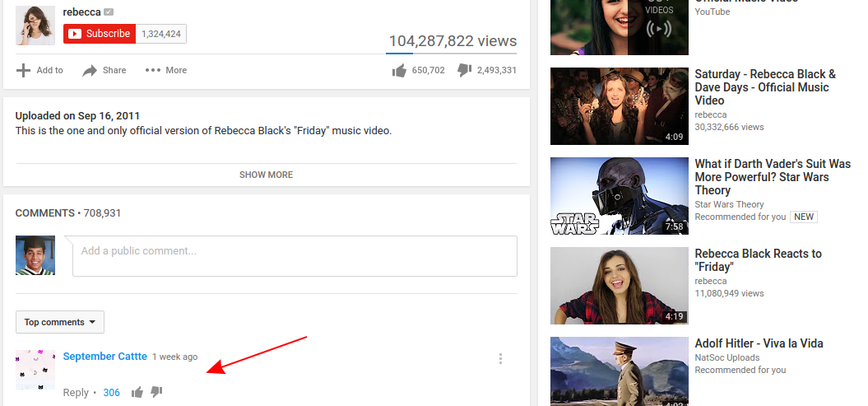Open Saturday - Rebecca Black & Dave Days video
The width and height of the screenshot is (868, 406).
coord(766,87)
